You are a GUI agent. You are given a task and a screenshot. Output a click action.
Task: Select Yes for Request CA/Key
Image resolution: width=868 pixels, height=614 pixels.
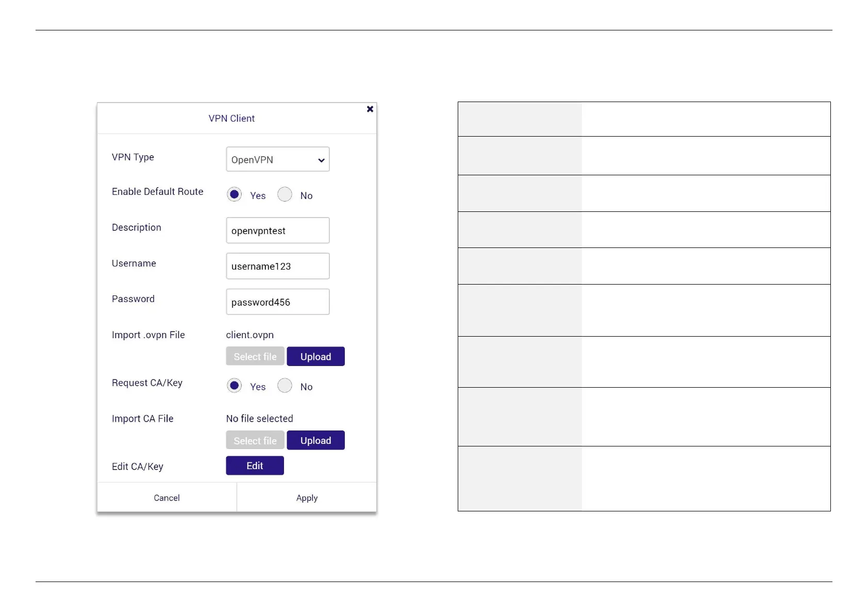235,386
